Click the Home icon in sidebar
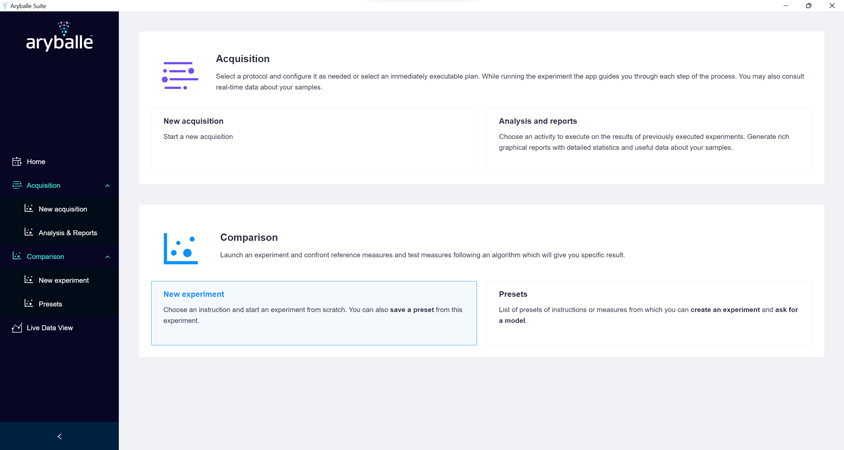844x450 pixels. (17, 161)
